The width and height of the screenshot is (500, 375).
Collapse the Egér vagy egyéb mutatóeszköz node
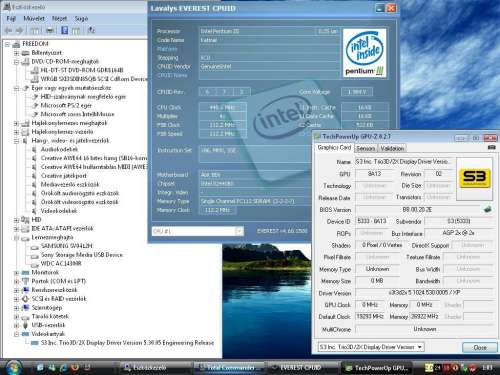(x=16, y=88)
